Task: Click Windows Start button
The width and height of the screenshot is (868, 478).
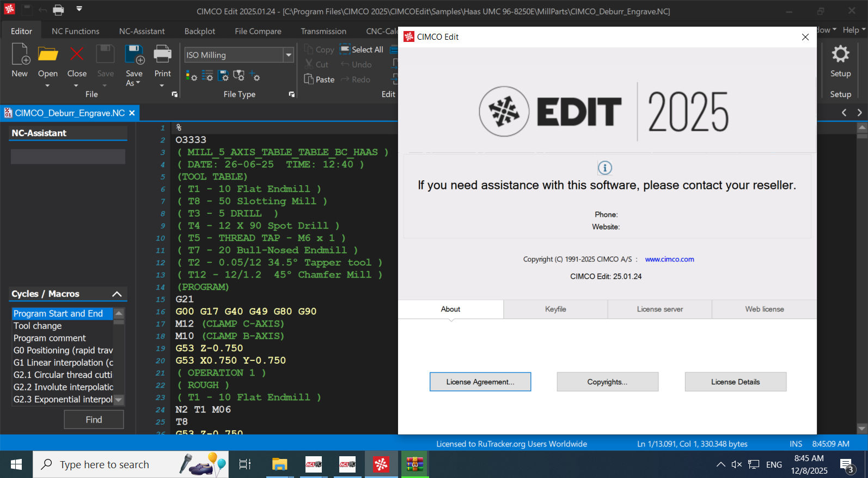Action: (x=16, y=464)
